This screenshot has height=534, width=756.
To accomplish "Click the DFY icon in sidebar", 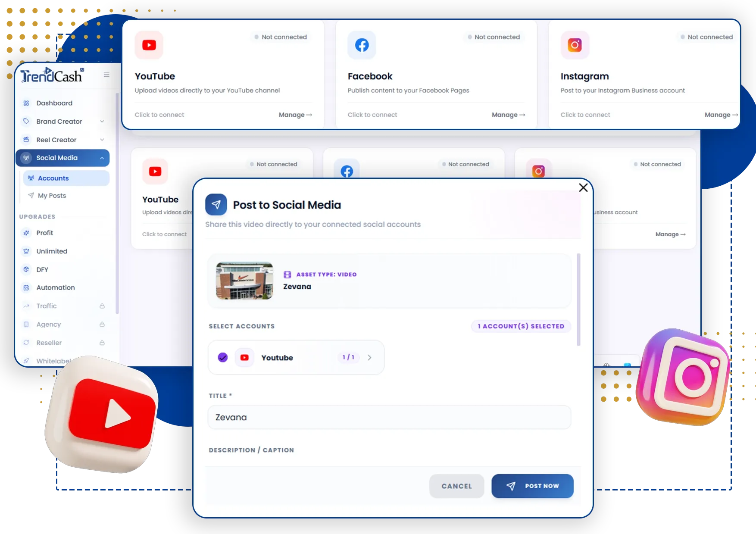I will (x=26, y=269).
